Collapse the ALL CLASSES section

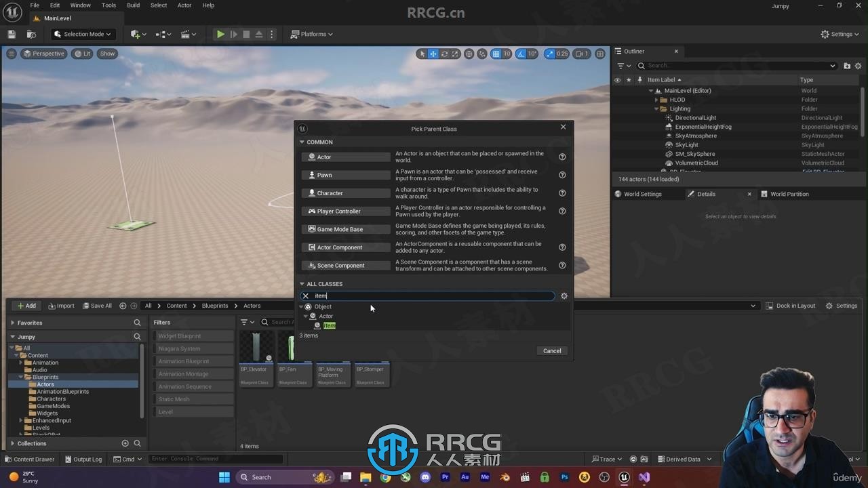[x=302, y=284]
